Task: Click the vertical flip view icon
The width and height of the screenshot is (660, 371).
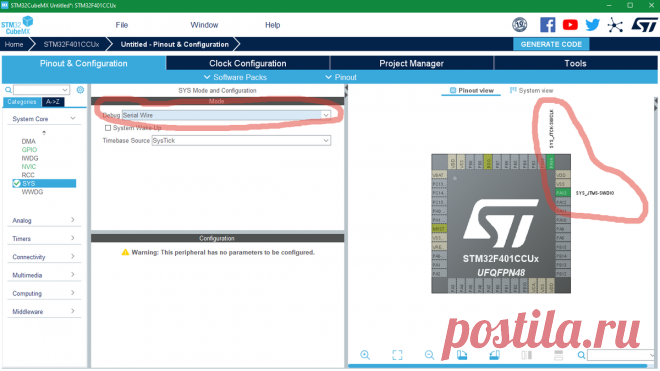Action: (x=527, y=355)
